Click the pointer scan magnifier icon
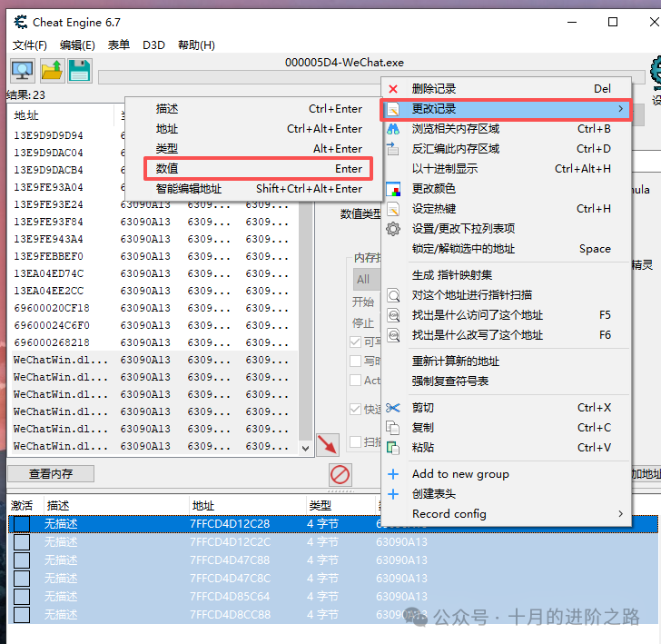The image size is (661, 644). [x=393, y=295]
